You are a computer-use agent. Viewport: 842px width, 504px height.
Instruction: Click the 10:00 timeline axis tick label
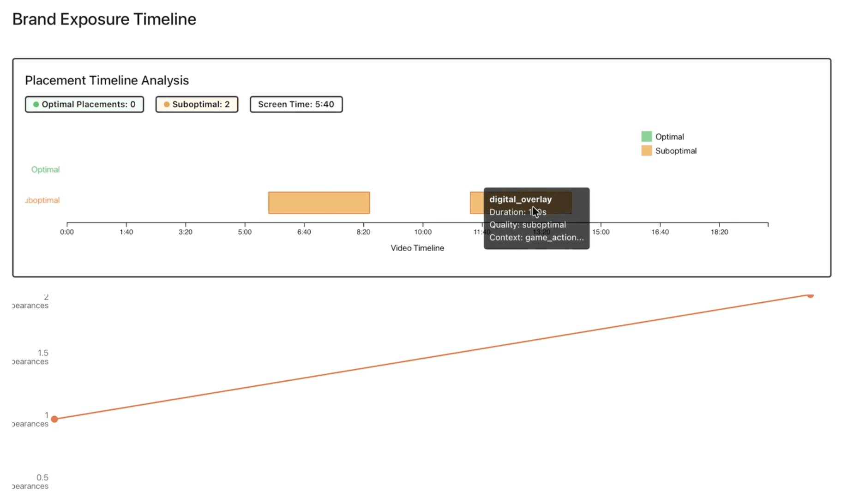tap(423, 232)
